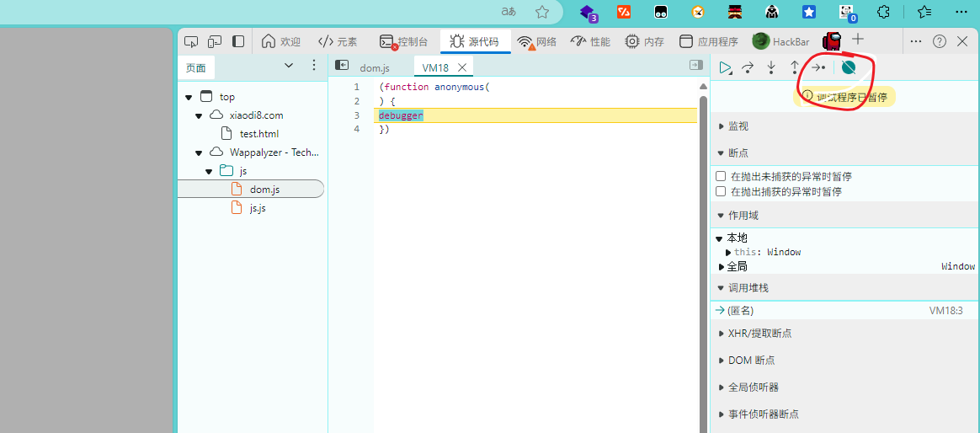980x433 pixels.
Task: Click the browser translate page icon
Action: [509, 11]
